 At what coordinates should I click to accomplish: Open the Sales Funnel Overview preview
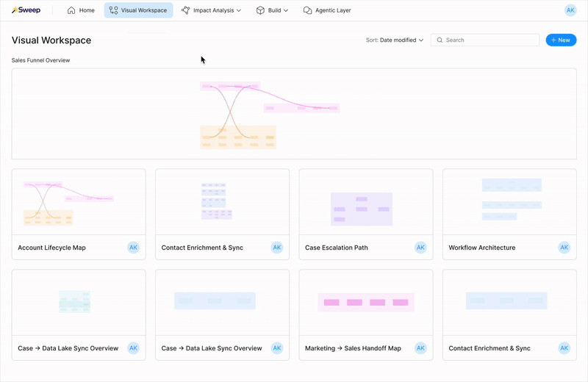pos(294,114)
